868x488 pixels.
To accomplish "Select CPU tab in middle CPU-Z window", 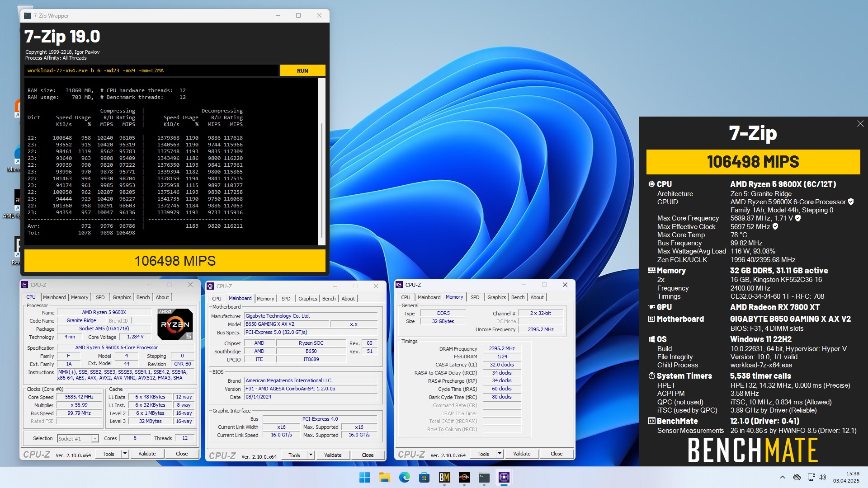I will click(217, 299).
